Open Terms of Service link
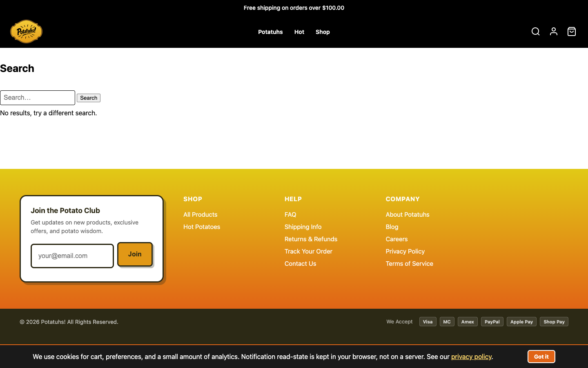The image size is (588, 368). tap(409, 264)
